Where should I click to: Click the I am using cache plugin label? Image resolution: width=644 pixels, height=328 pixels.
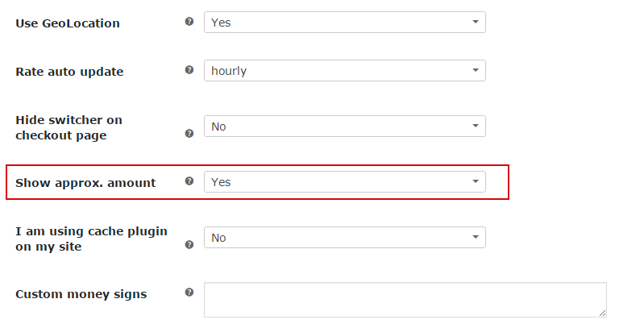92,239
